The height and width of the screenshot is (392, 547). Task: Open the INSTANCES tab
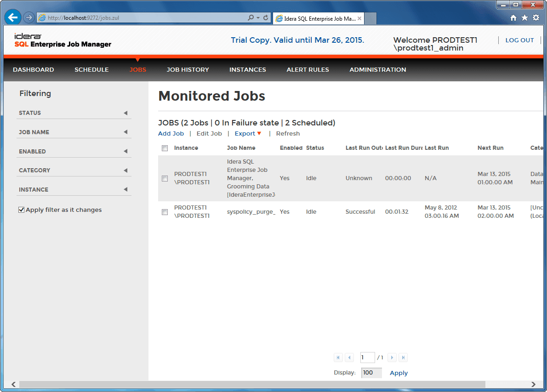pyautogui.click(x=248, y=70)
